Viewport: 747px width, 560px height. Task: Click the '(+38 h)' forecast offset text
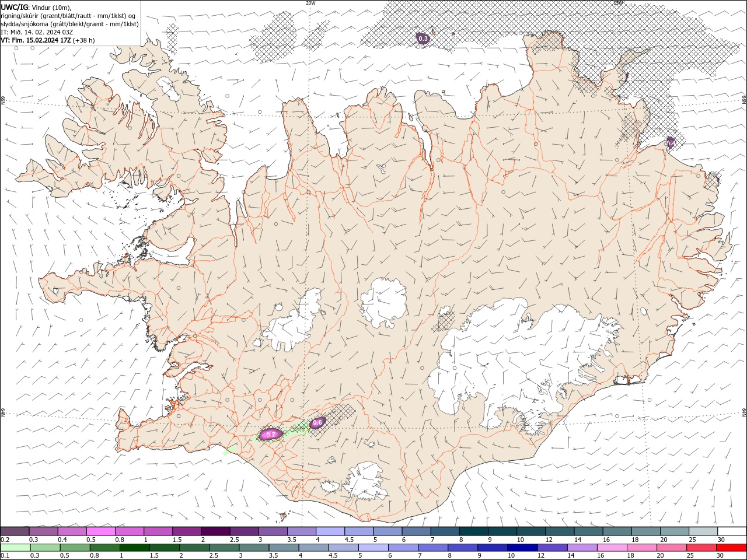coord(84,40)
